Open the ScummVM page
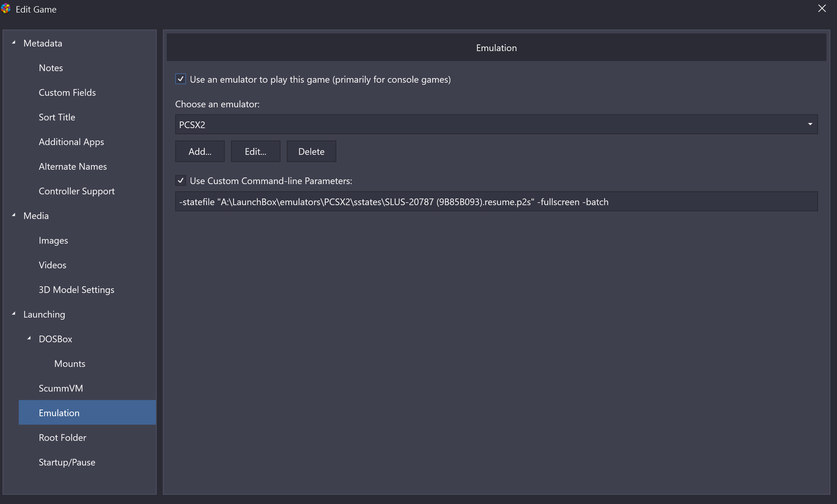 pyautogui.click(x=61, y=388)
